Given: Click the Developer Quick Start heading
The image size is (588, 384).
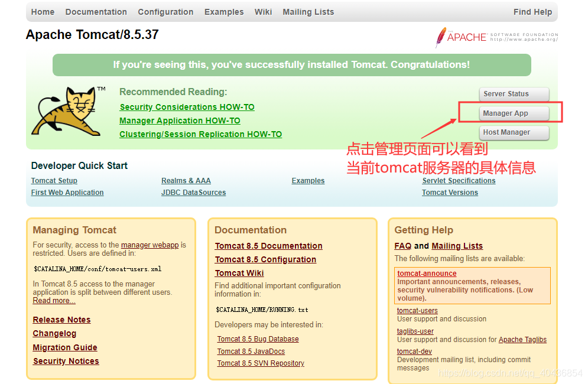Looking at the screenshot, I should [x=79, y=166].
